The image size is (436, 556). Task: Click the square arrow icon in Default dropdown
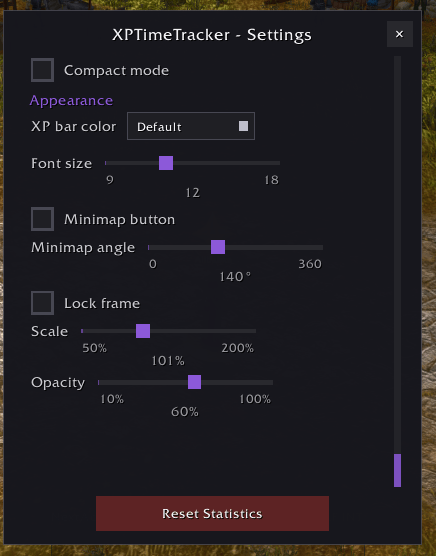pos(243,126)
